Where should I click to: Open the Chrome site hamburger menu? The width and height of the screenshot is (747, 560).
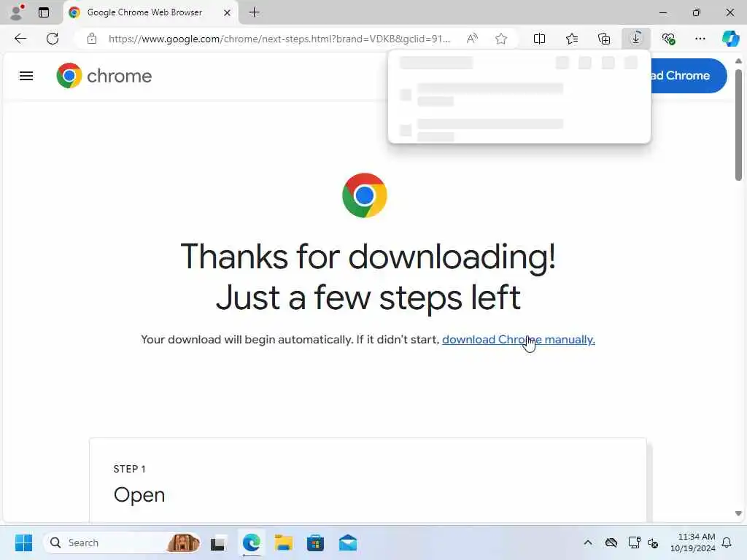[26, 76]
